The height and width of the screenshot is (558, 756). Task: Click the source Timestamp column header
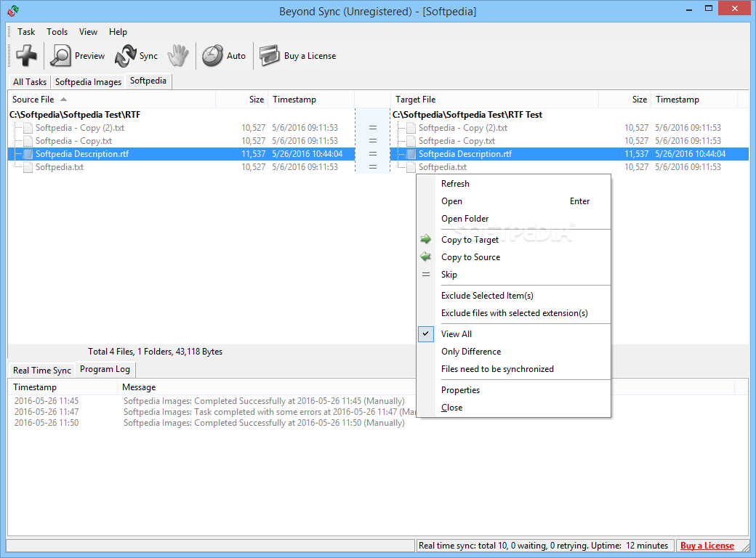pos(311,100)
